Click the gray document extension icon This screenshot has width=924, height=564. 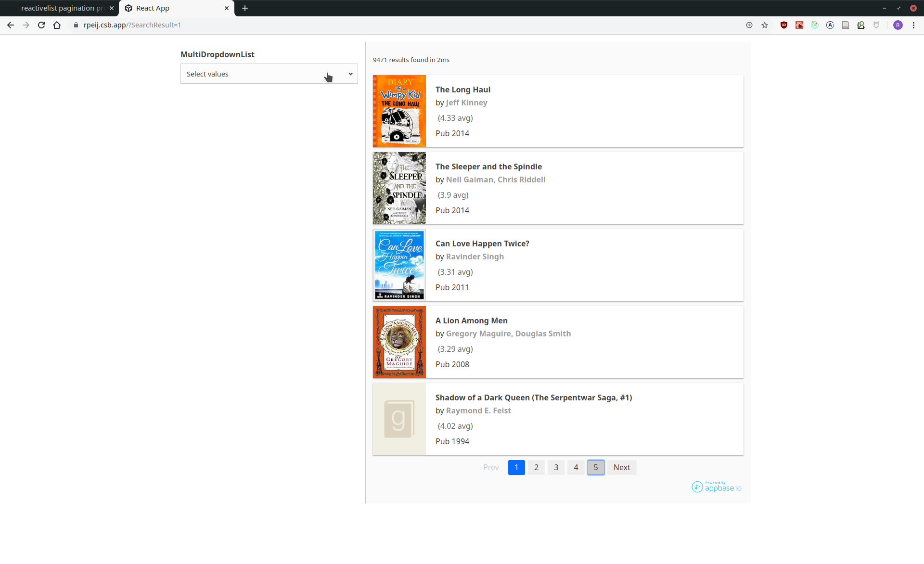pyautogui.click(x=846, y=25)
